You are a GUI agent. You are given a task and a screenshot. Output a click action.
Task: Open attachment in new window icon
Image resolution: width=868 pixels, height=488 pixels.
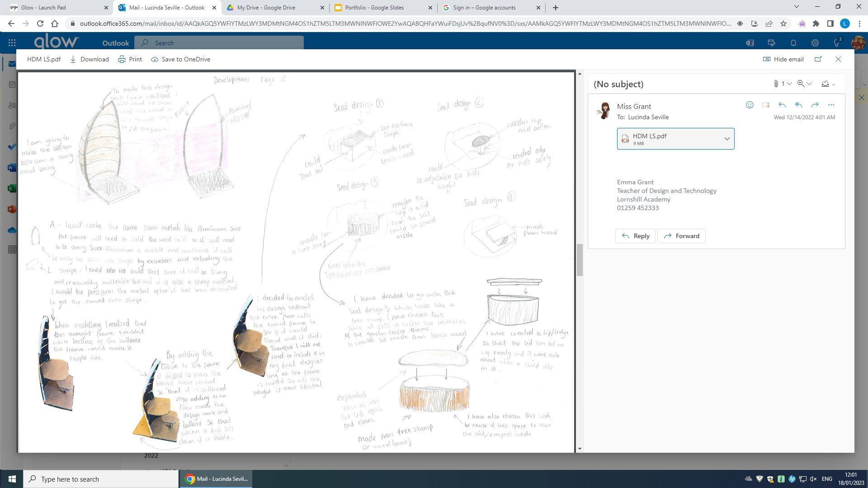(x=818, y=59)
